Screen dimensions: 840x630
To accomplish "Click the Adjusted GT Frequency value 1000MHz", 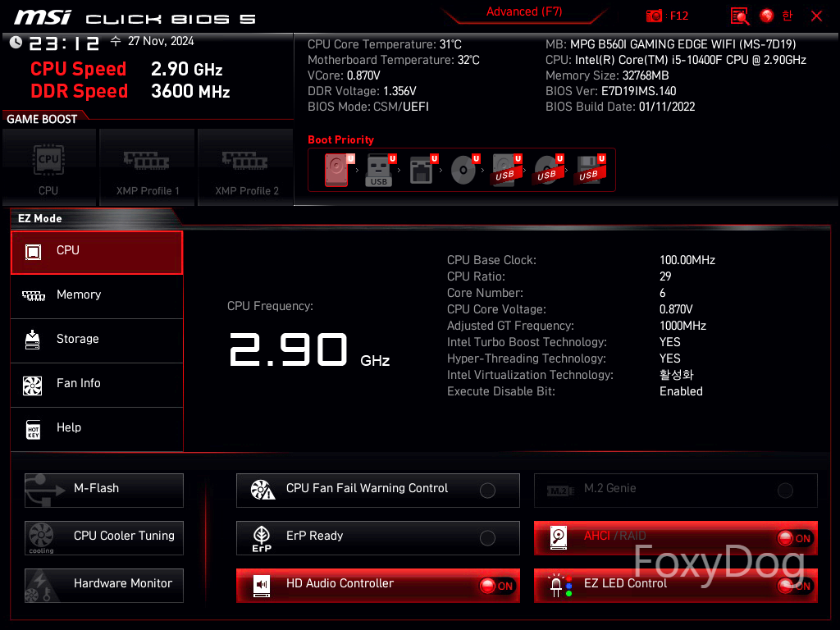I will coord(682,326).
